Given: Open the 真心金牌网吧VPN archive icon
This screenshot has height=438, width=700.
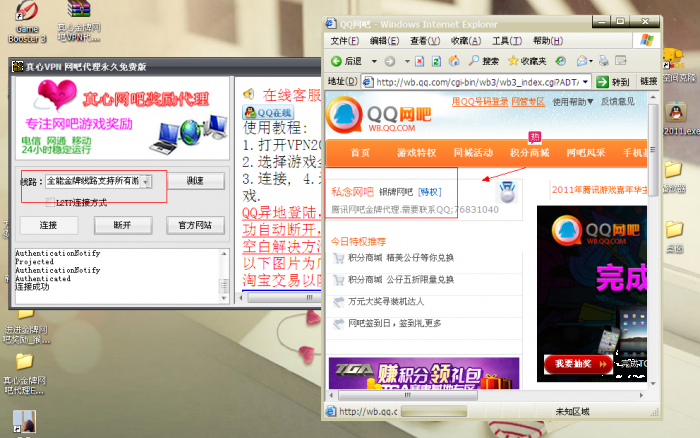Looking at the screenshot, I should tap(79, 21).
